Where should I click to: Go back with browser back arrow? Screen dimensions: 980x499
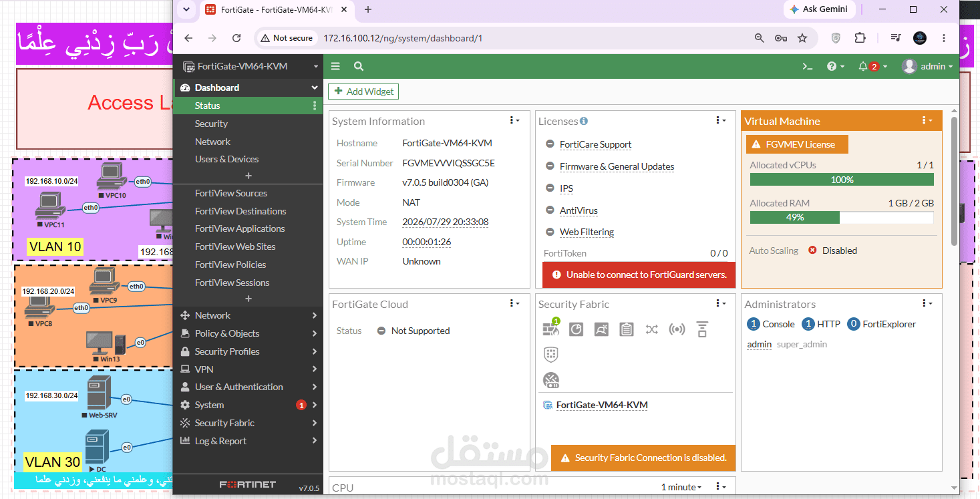188,38
